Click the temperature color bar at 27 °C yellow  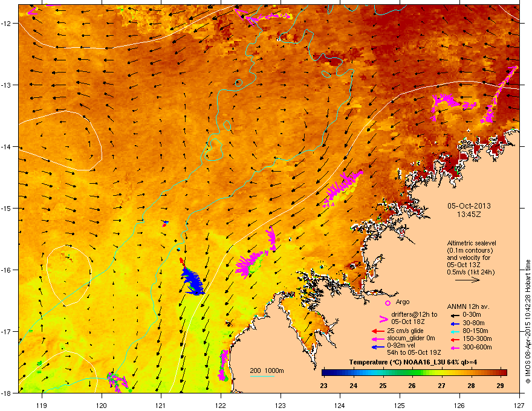point(441,373)
